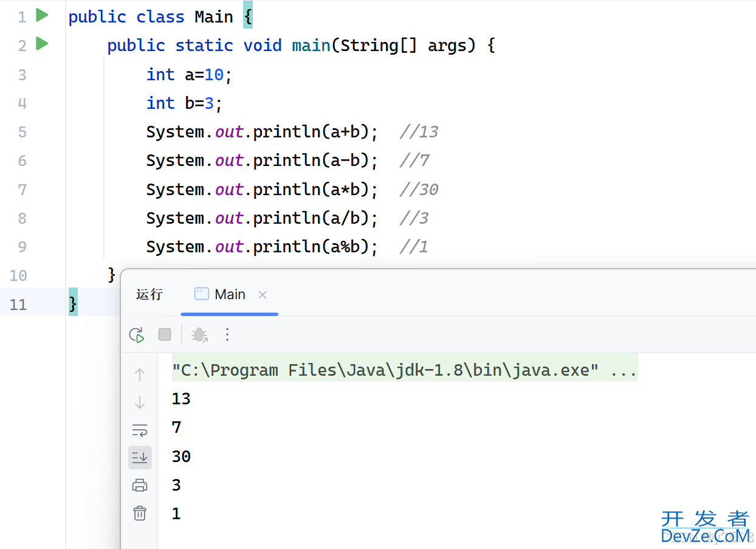Rerun the Main program

coord(137,334)
